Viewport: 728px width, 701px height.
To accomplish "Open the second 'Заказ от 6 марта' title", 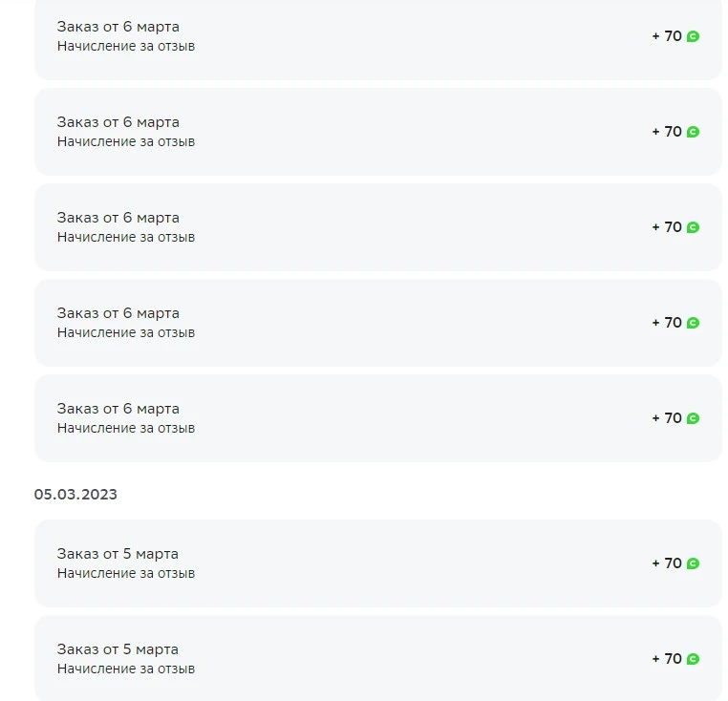I will (118, 122).
